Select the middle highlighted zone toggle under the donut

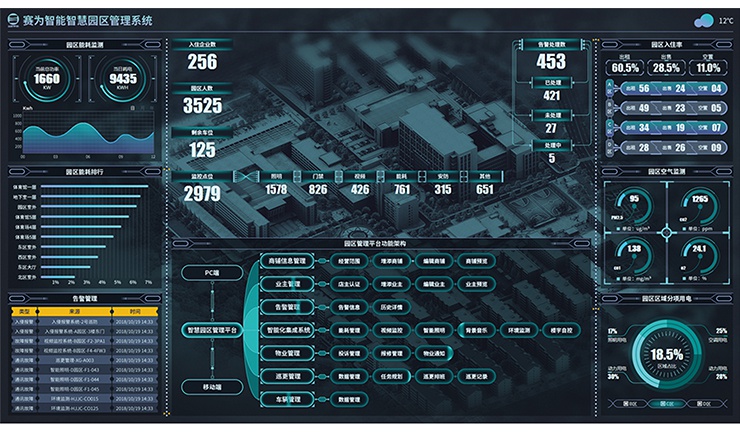click(x=666, y=403)
